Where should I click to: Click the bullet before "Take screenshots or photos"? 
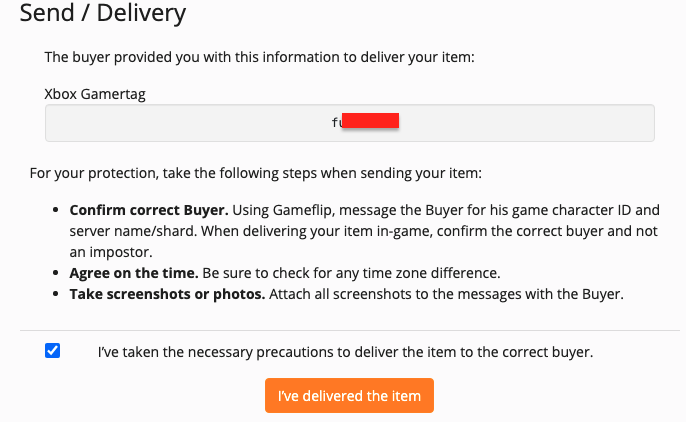click(x=54, y=295)
